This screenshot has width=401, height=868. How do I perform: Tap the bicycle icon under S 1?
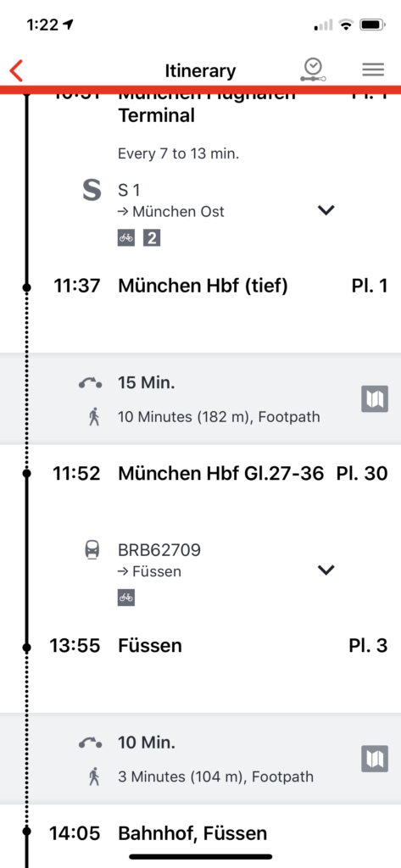(x=126, y=238)
